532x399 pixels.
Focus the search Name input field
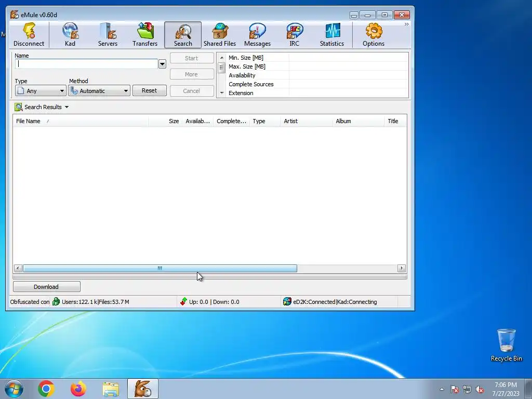point(87,64)
